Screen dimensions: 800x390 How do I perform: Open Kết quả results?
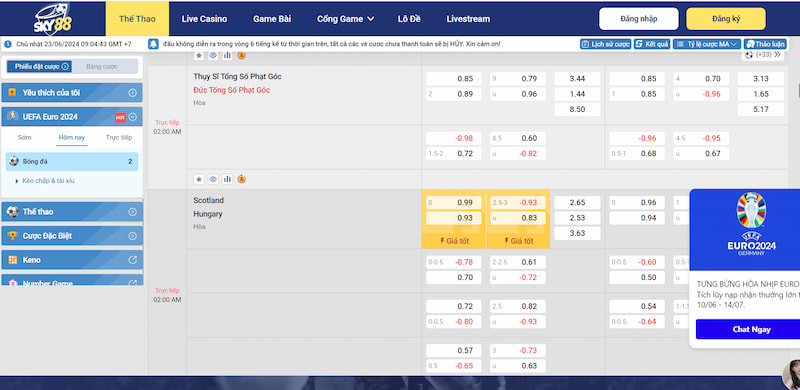[652, 44]
